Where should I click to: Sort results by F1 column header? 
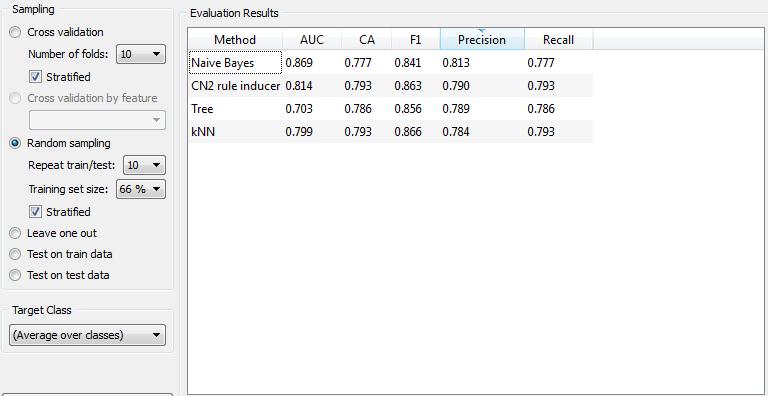416,40
